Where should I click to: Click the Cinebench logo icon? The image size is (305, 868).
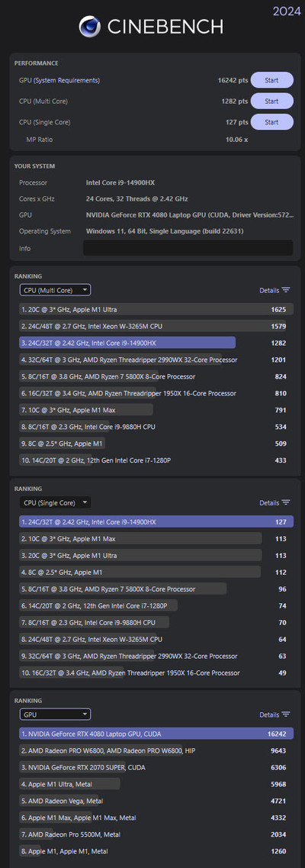coord(89,26)
